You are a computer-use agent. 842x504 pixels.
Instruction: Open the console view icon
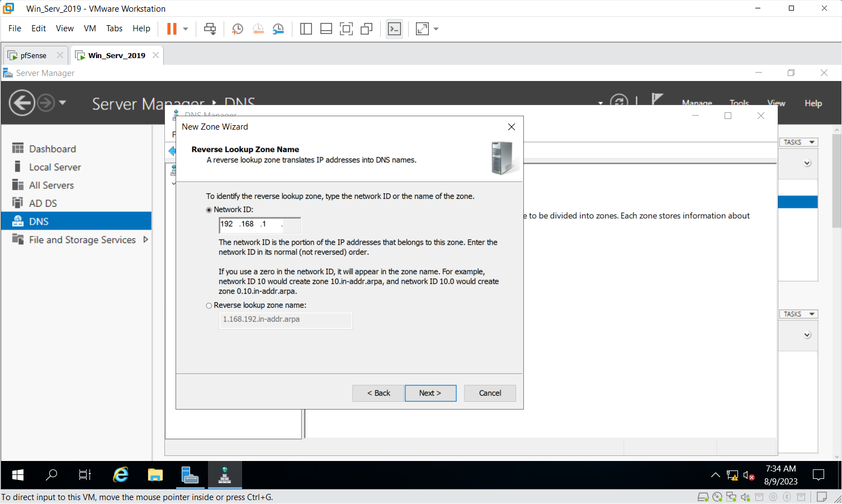pyautogui.click(x=394, y=28)
